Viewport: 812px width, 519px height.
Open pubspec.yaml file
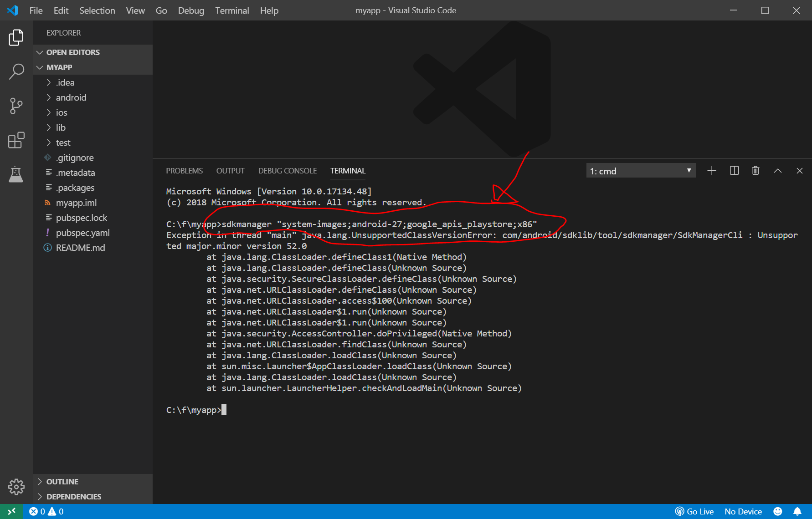[93, 233]
